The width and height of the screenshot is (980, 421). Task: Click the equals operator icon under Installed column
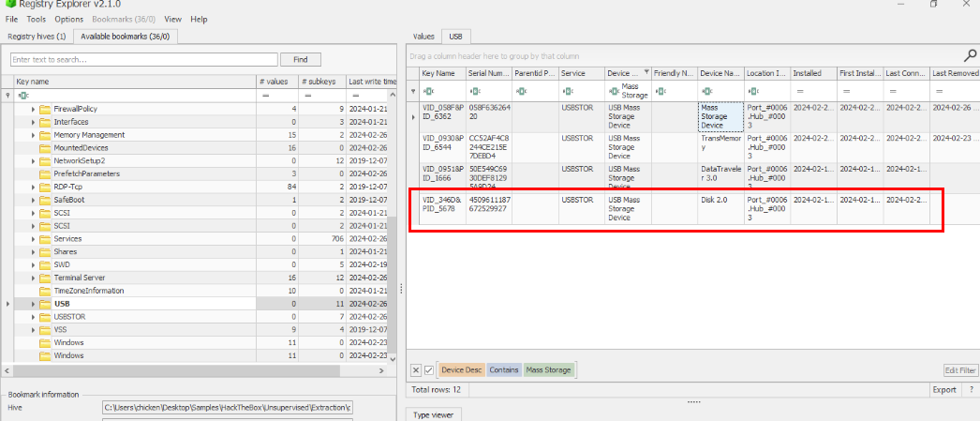pos(799,91)
